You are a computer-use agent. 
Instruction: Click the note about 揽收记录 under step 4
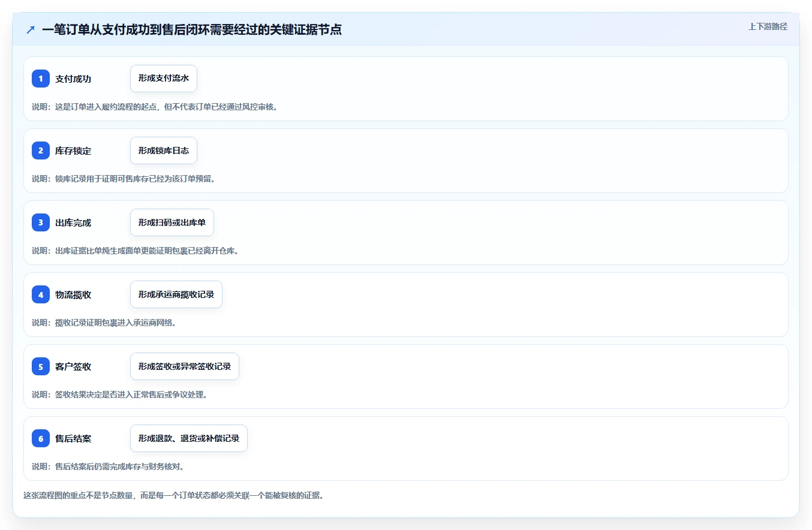[x=104, y=323]
